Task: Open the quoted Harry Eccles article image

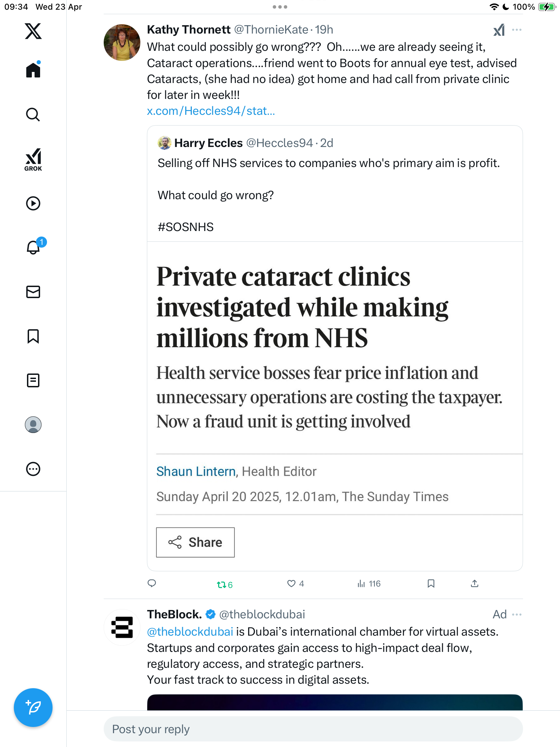Action: coord(335,406)
